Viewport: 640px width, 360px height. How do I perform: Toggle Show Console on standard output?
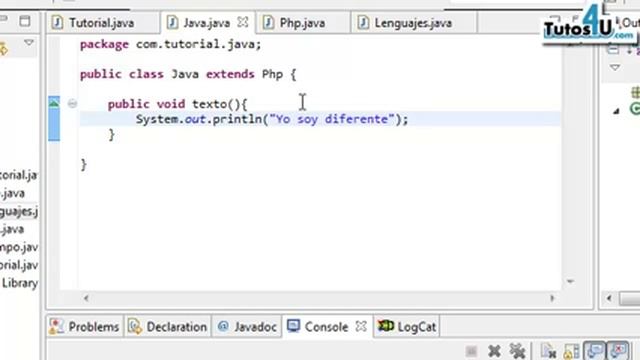(x=595, y=351)
